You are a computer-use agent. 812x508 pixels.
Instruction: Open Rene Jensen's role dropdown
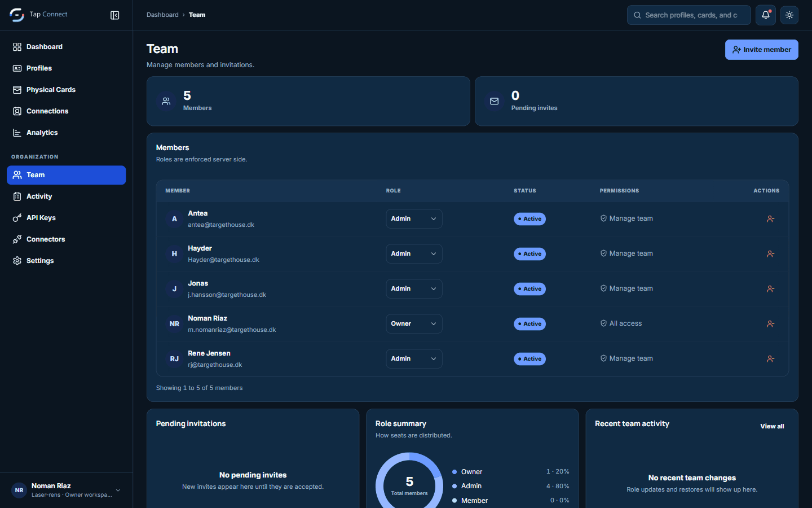(x=414, y=359)
